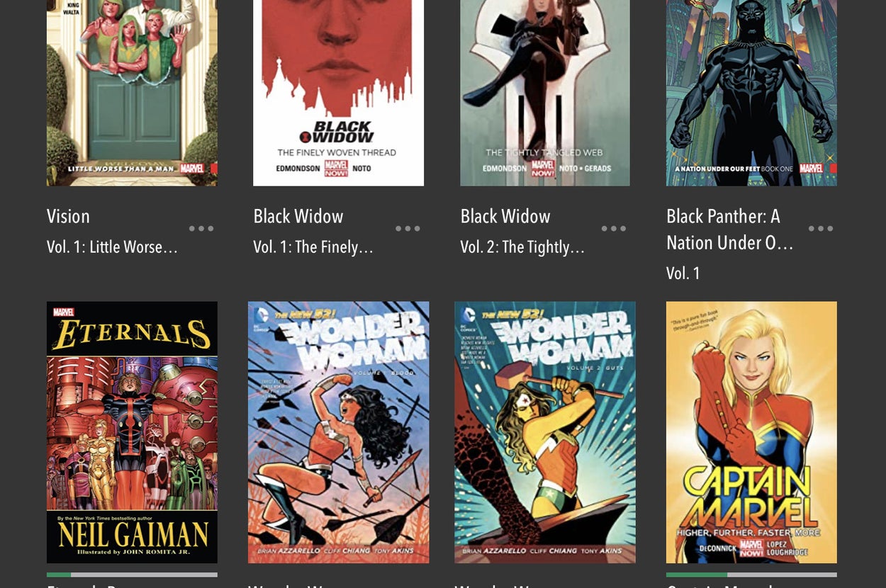Open more options for Black Widow Vol. 1
The image size is (886, 588).
point(408,229)
